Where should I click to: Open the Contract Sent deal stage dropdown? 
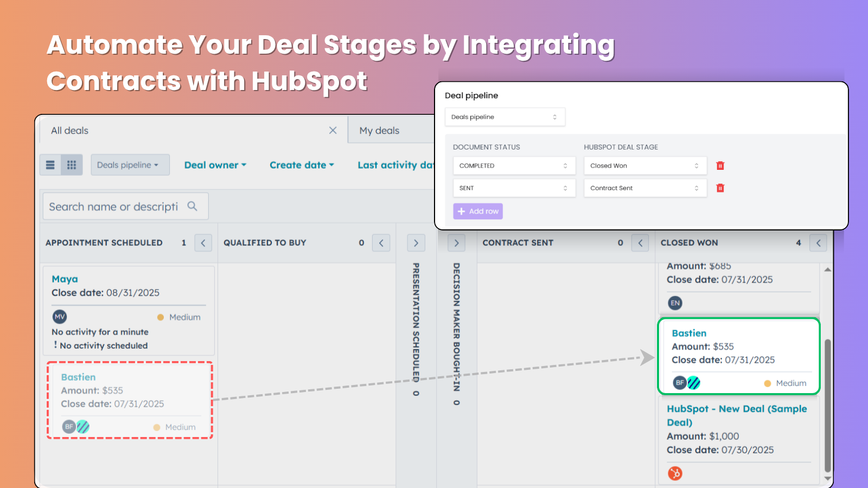pos(644,188)
